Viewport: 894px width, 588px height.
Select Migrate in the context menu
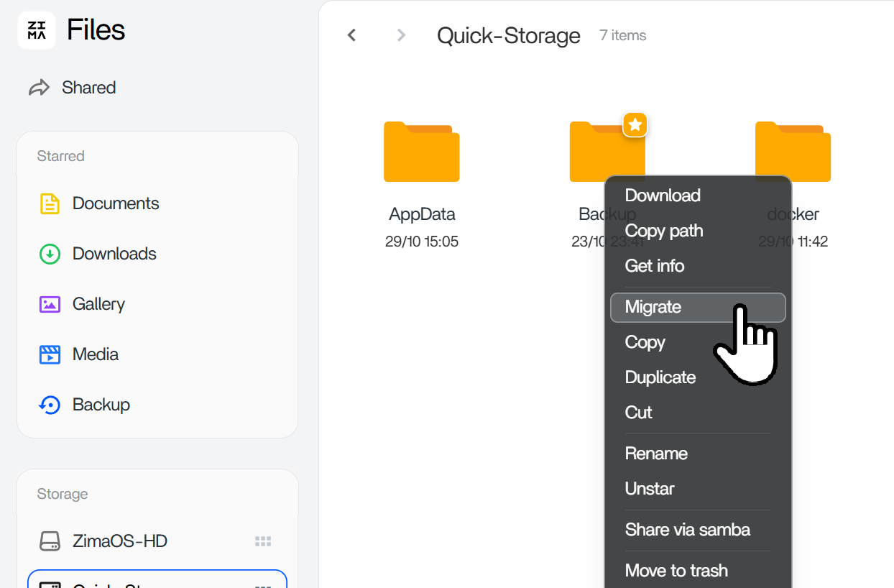click(x=653, y=307)
